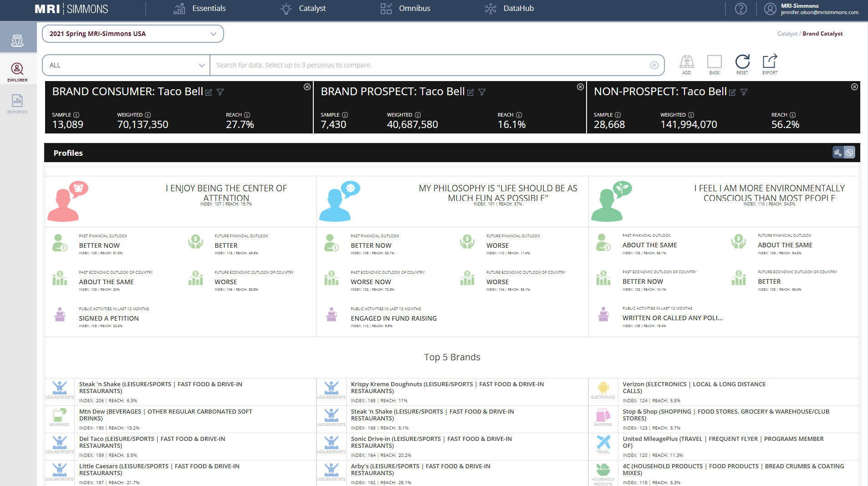Screen dimensions: 868x486
Task: Open the Mtn Dew brand row
Action: pyautogui.click(x=181, y=419)
